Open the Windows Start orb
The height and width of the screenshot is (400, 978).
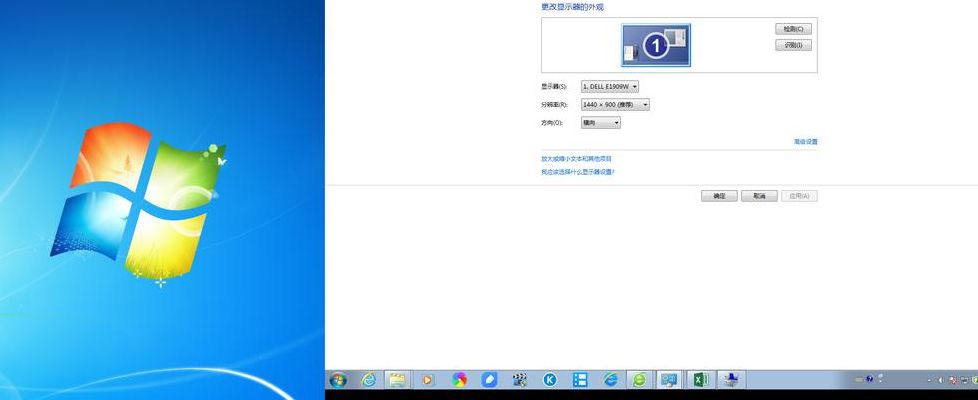coord(338,379)
